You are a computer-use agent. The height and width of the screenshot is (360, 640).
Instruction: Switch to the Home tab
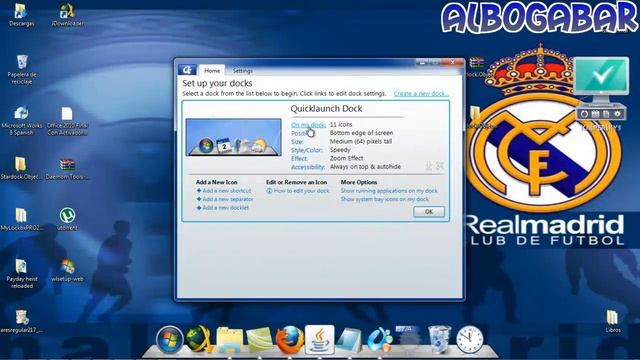tap(212, 71)
